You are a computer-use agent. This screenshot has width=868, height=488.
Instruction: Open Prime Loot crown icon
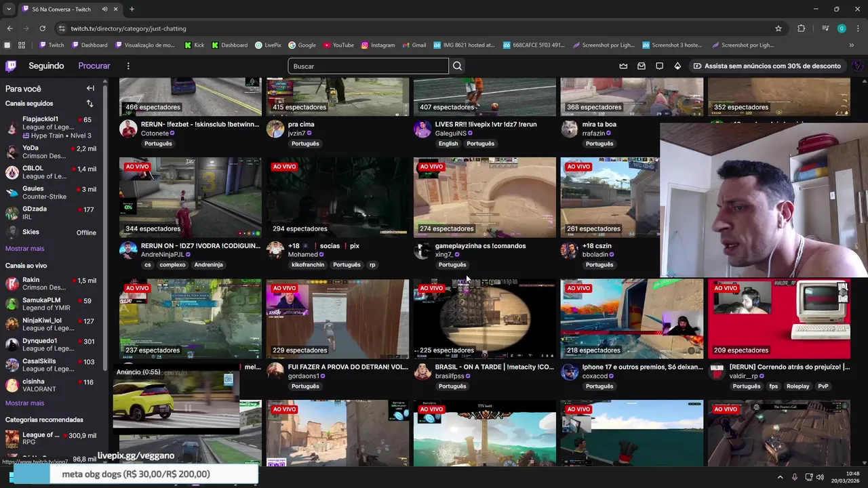[x=623, y=66]
